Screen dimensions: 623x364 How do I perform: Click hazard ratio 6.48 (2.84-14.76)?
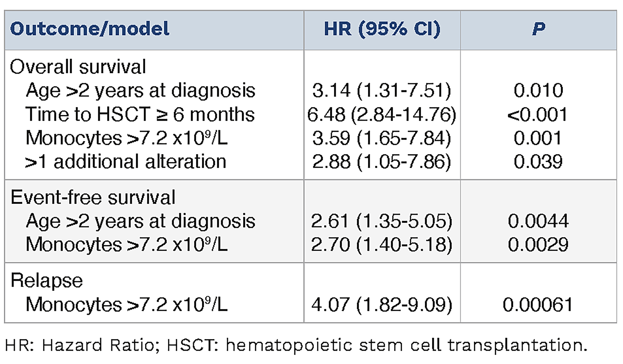tap(382, 114)
